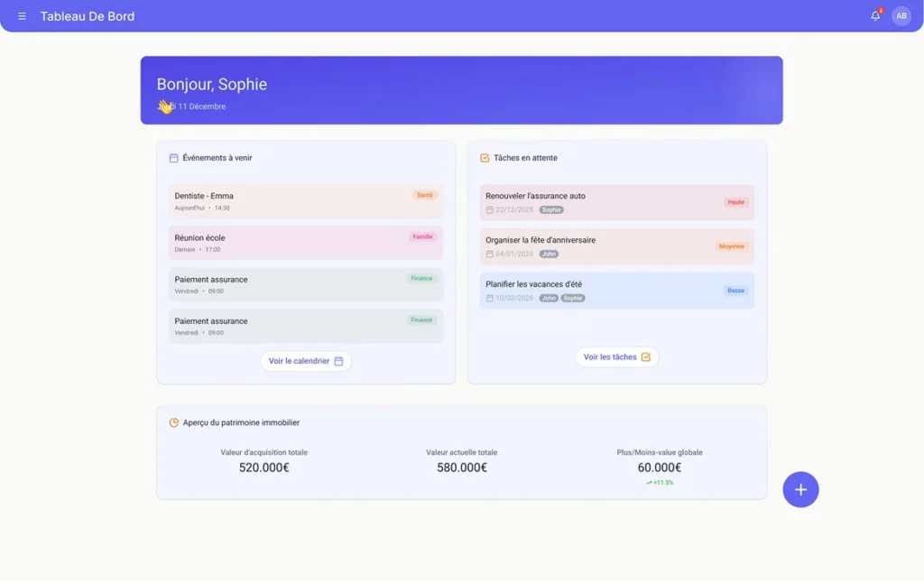Click the floating plus add button

click(x=800, y=489)
